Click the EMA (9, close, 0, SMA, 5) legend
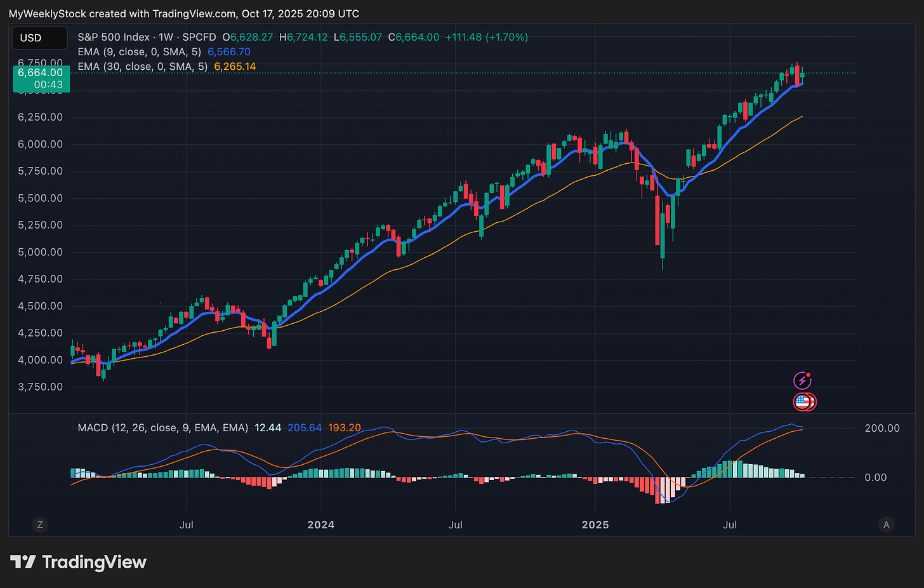Viewport: 924px width, 588px height. point(139,52)
